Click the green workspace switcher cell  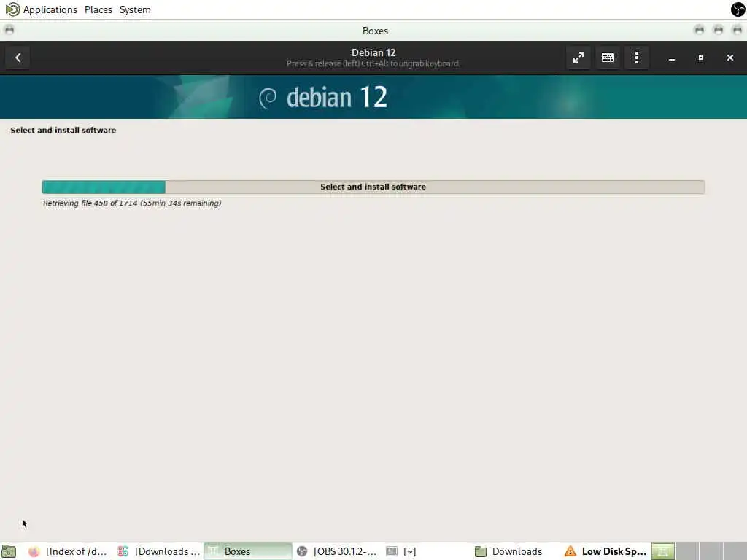tap(663, 551)
